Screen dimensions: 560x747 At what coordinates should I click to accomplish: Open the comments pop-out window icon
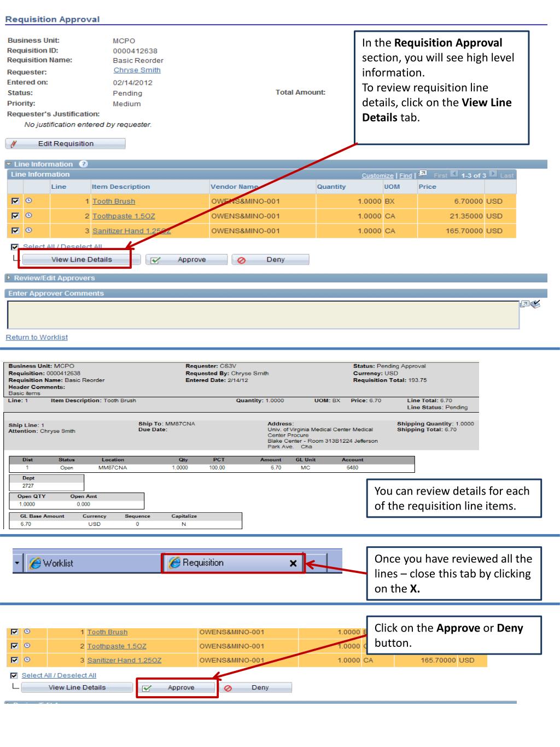[525, 304]
